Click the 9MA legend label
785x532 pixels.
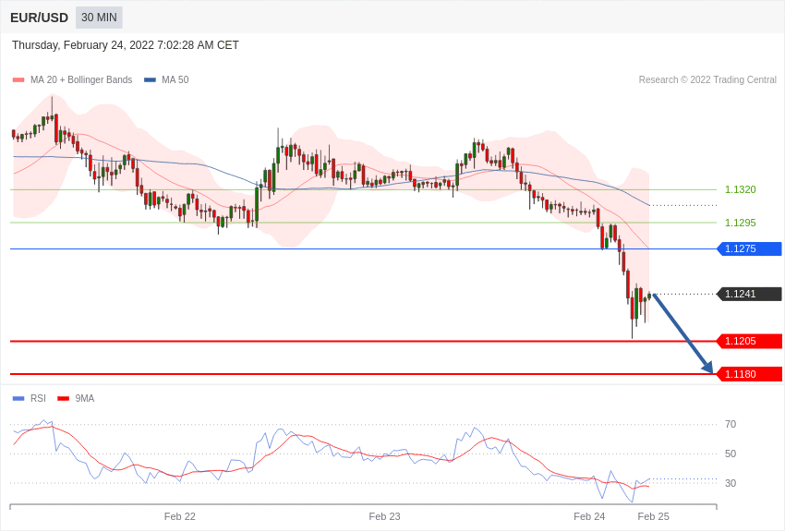pyautogui.click(x=85, y=399)
